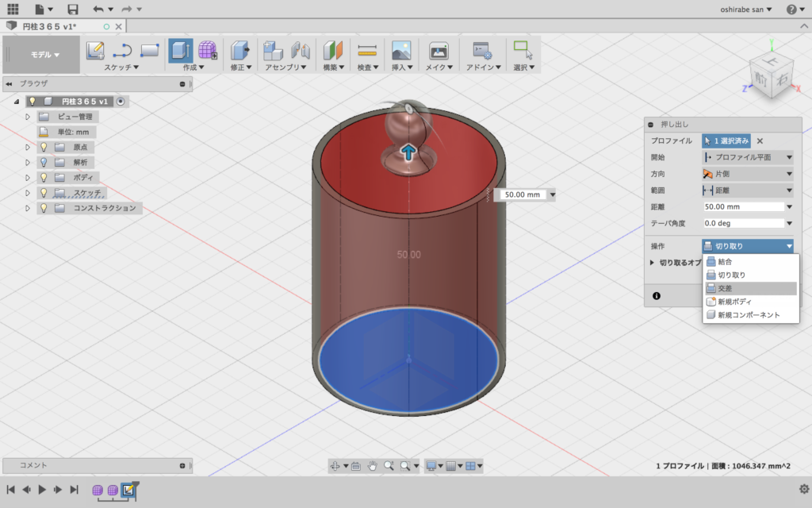
Task: Select the last timeline sketch feature marker
Action: click(x=128, y=489)
